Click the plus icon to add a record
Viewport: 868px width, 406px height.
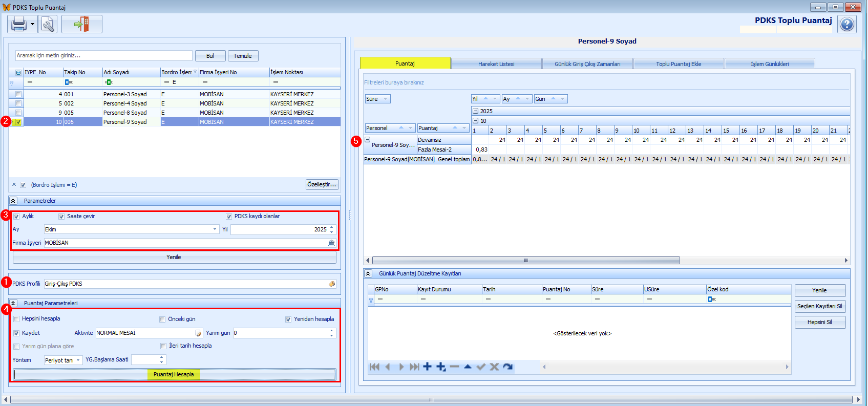(x=427, y=367)
